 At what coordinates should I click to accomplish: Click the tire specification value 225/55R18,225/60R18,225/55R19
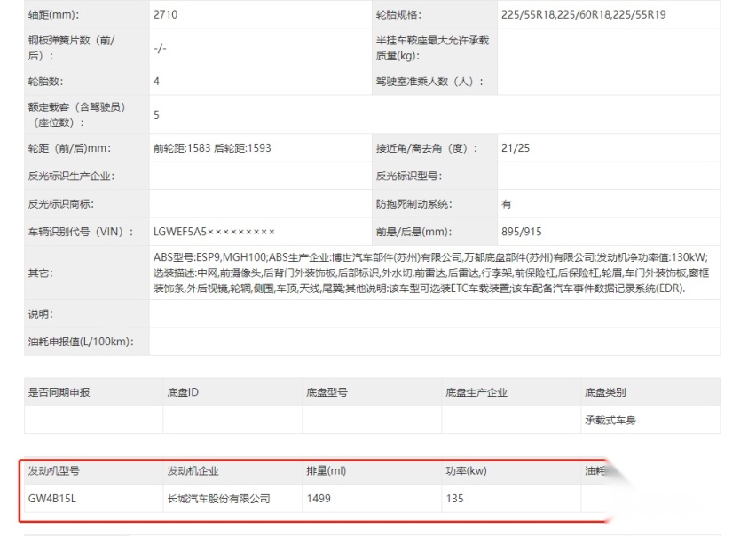pos(583,15)
